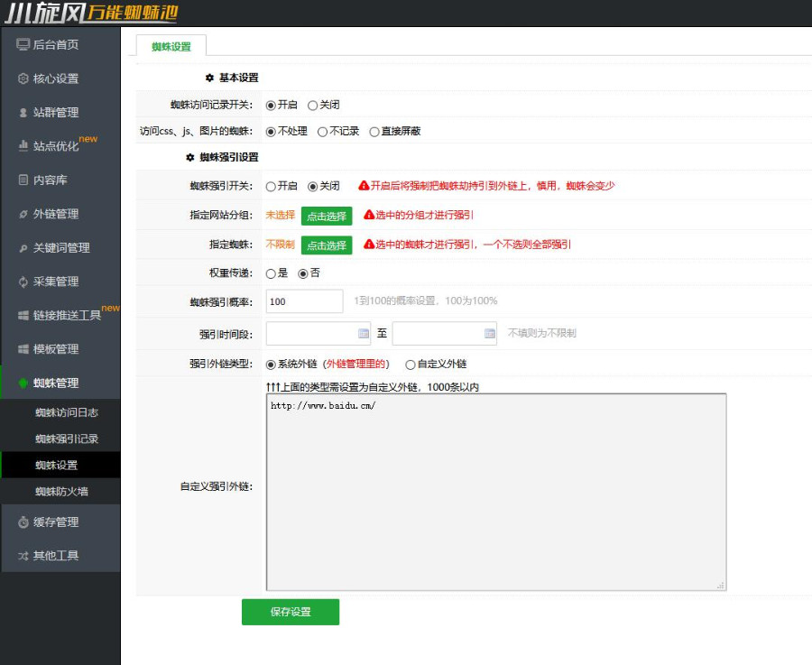Image resolution: width=812 pixels, height=665 pixels.
Task: Expand the 其他工具 sidebar section
Action: (x=56, y=556)
